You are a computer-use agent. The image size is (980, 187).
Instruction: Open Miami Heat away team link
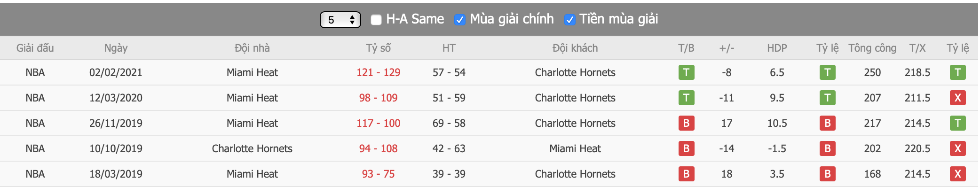click(575, 148)
